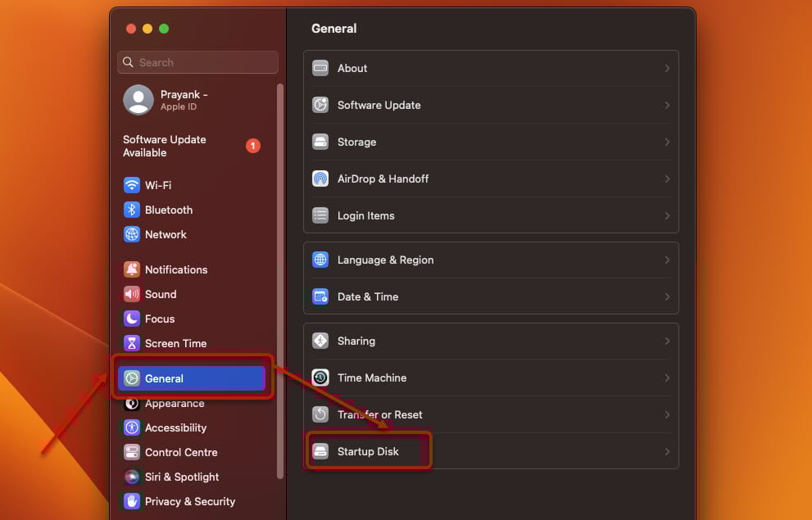The height and width of the screenshot is (520, 812).
Task: Click the Sharing icon
Action: pos(320,341)
